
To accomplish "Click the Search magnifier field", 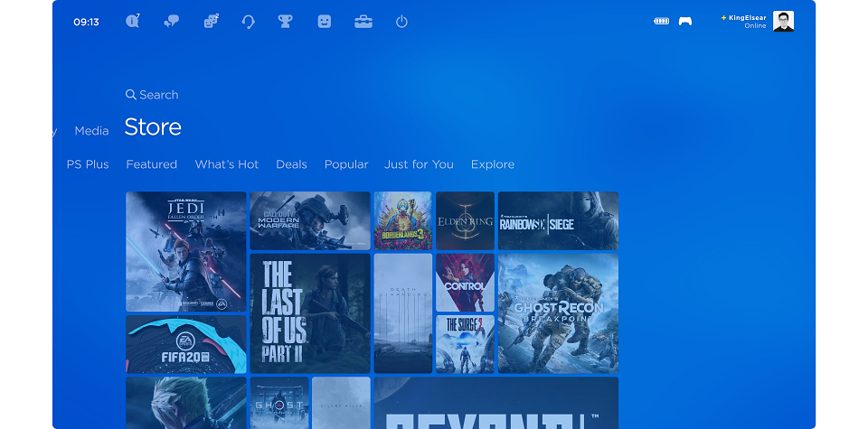I will [152, 95].
